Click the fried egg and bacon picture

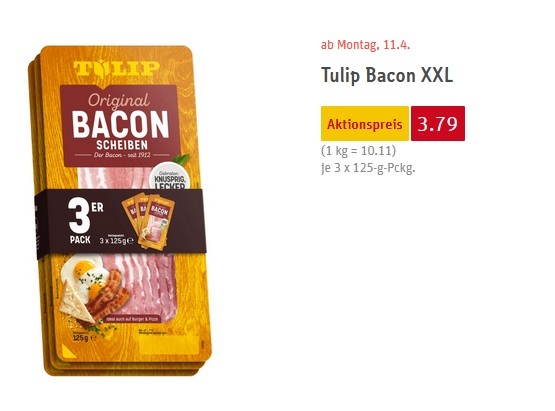95,291
